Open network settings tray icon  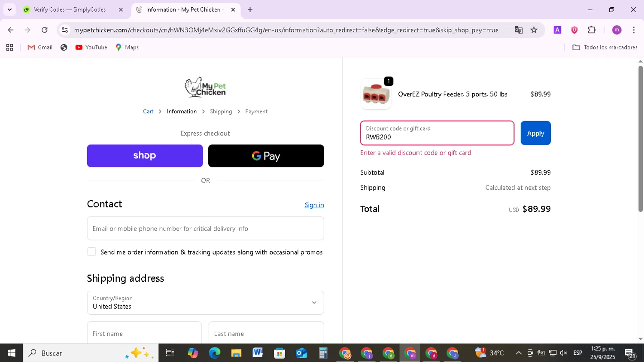click(x=553, y=353)
